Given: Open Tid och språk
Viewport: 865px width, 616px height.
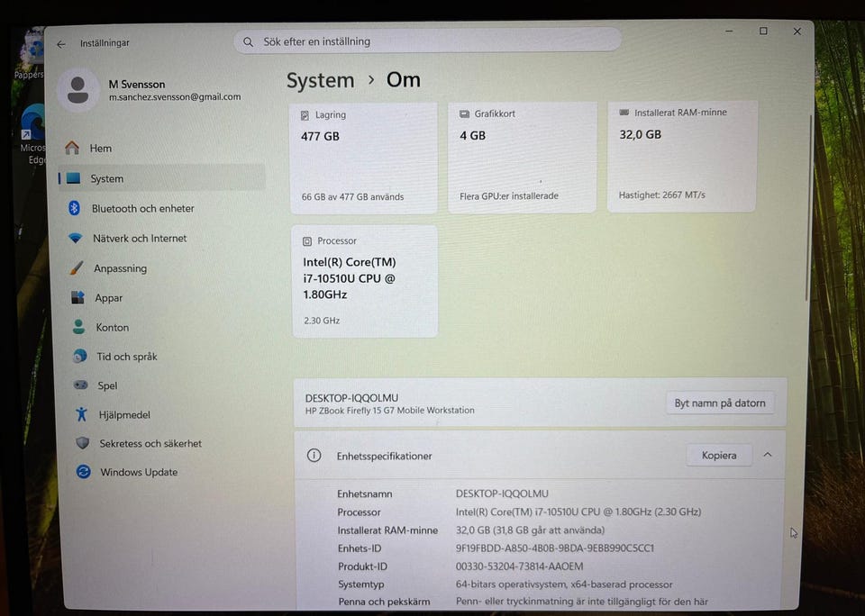Looking at the screenshot, I should tap(166, 357).
